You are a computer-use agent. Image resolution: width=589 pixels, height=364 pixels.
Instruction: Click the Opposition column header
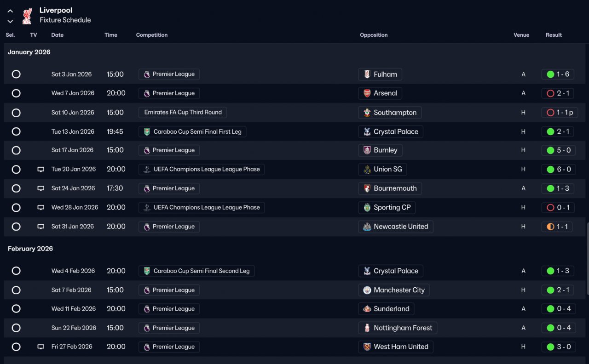[x=374, y=35]
